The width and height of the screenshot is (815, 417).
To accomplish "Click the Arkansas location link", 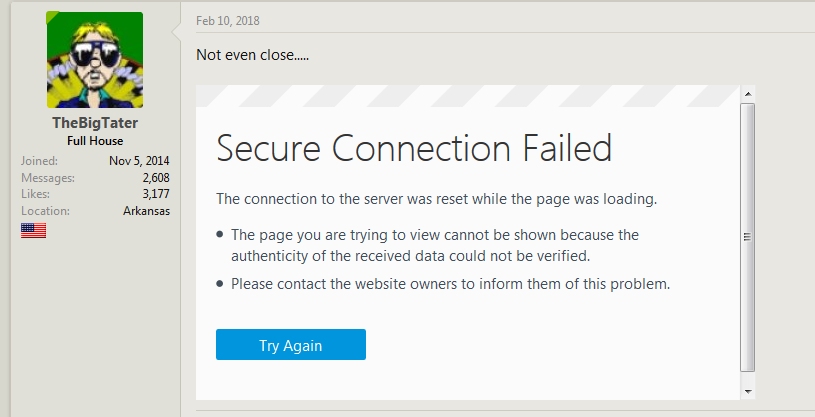I will (146, 211).
